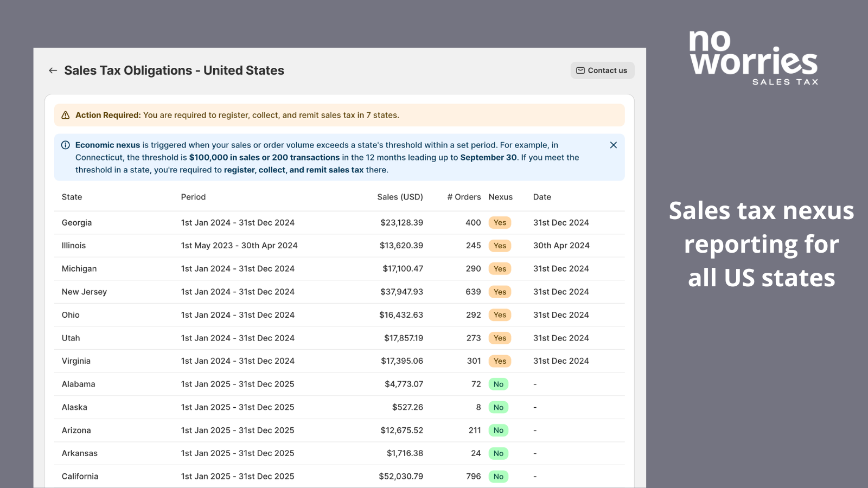The width and height of the screenshot is (868, 488).
Task: Select the Virginia state name
Action: [76, 361]
